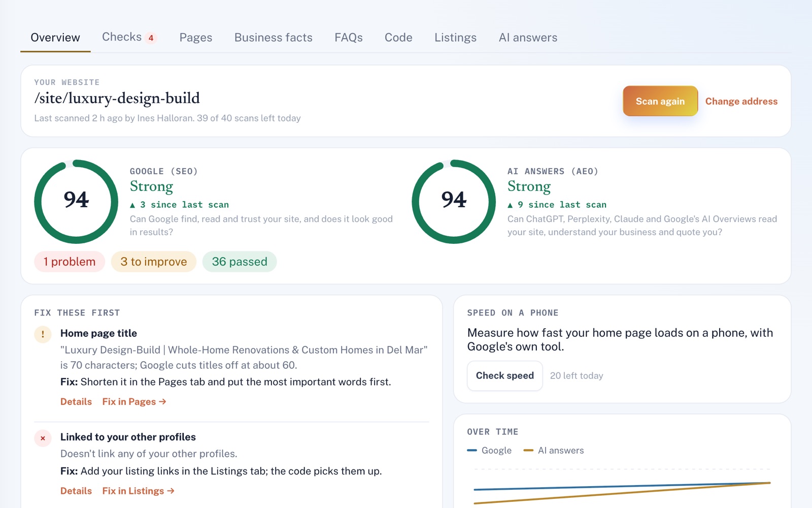Switch to the Checks tab
This screenshot has height=508, width=812.
click(x=129, y=38)
